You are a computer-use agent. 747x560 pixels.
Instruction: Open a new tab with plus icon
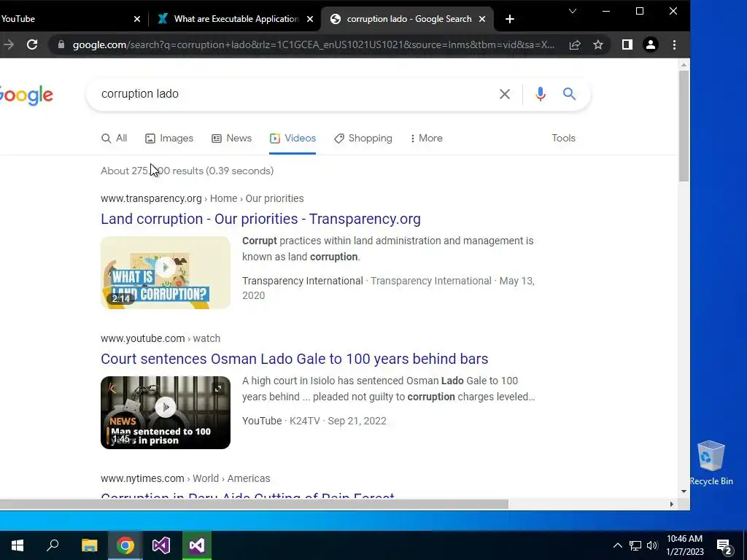click(510, 19)
